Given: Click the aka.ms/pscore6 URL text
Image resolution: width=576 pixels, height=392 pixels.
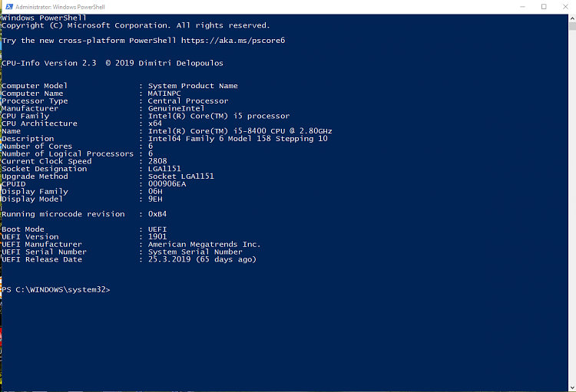Looking at the screenshot, I should click(x=233, y=41).
